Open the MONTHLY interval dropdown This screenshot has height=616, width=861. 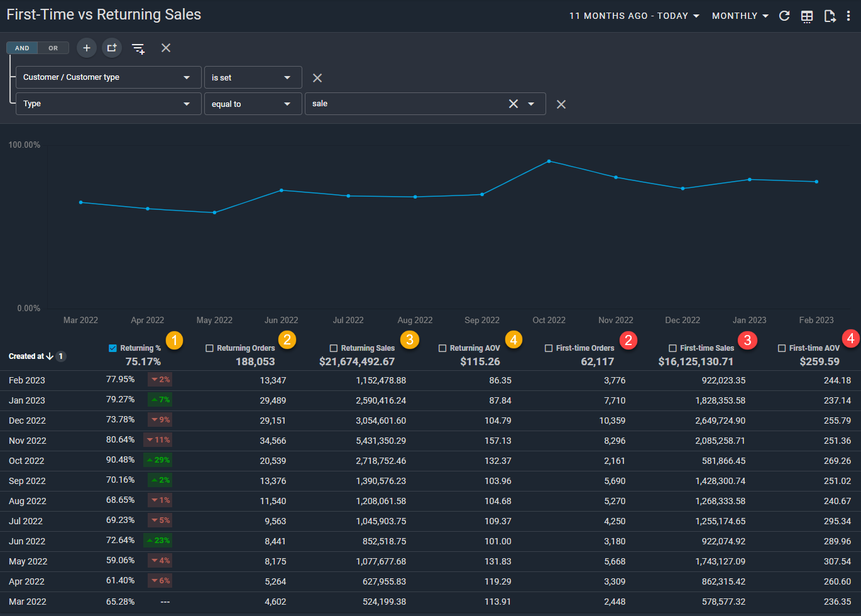[740, 16]
